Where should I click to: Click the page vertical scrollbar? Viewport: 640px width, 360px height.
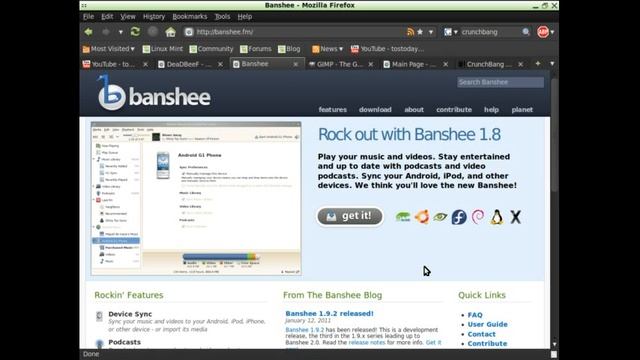(x=554, y=135)
